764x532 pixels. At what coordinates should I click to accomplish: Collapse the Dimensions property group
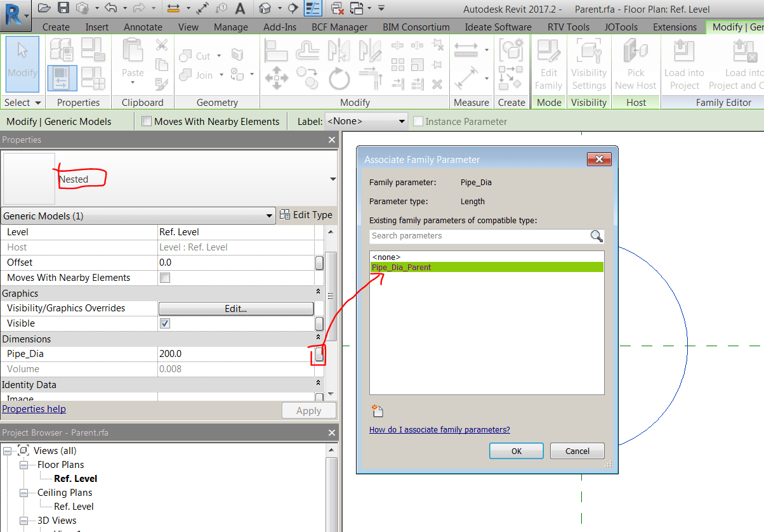click(318, 338)
